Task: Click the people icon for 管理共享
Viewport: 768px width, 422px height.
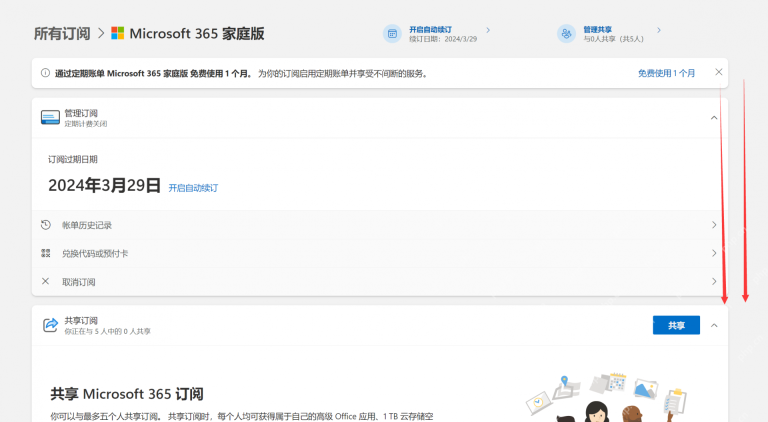Action: [x=566, y=34]
